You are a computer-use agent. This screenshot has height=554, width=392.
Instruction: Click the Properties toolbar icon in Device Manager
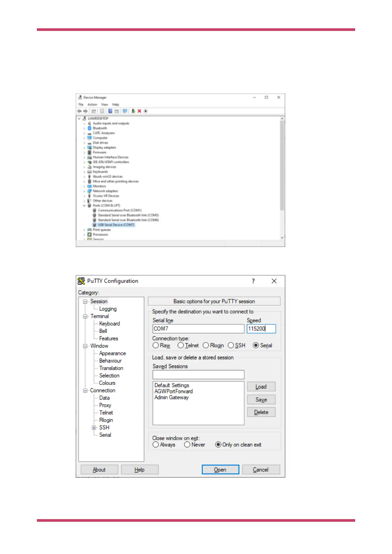[x=102, y=111]
